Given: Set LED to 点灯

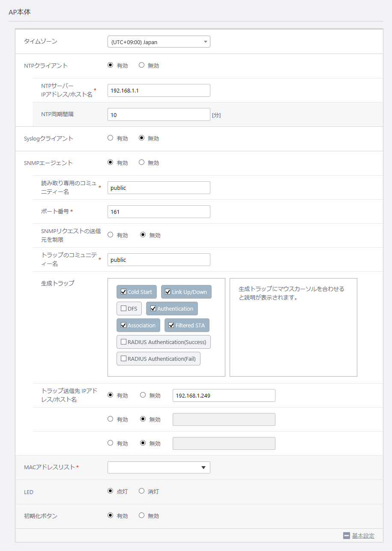Looking at the screenshot, I should [x=110, y=491].
